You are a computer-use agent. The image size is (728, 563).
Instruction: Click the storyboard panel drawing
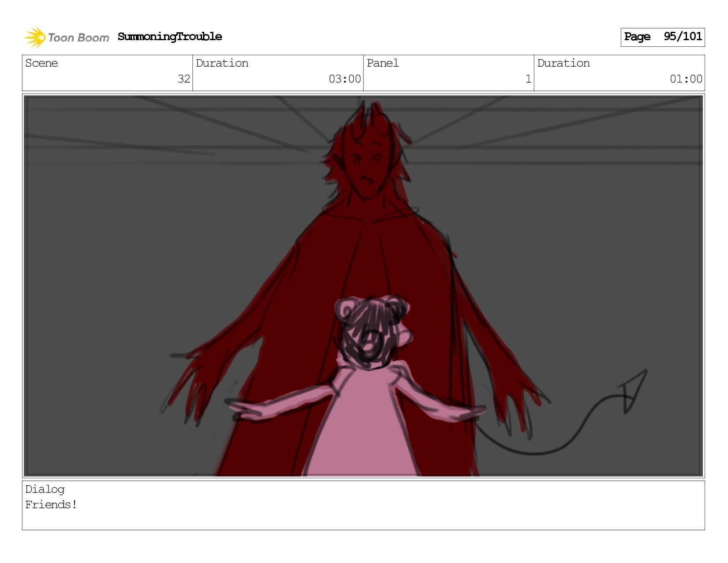pyautogui.click(x=363, y=286)
